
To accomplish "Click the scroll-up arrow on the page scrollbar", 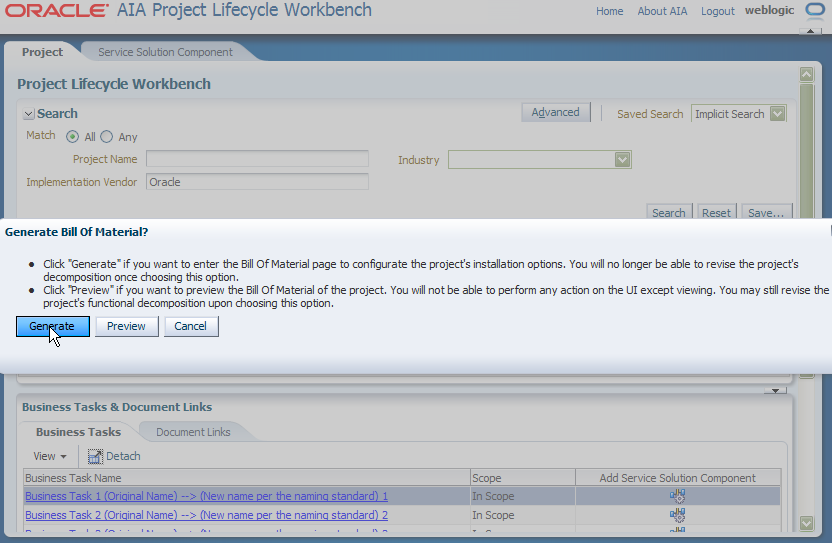I will click(807, 74).
